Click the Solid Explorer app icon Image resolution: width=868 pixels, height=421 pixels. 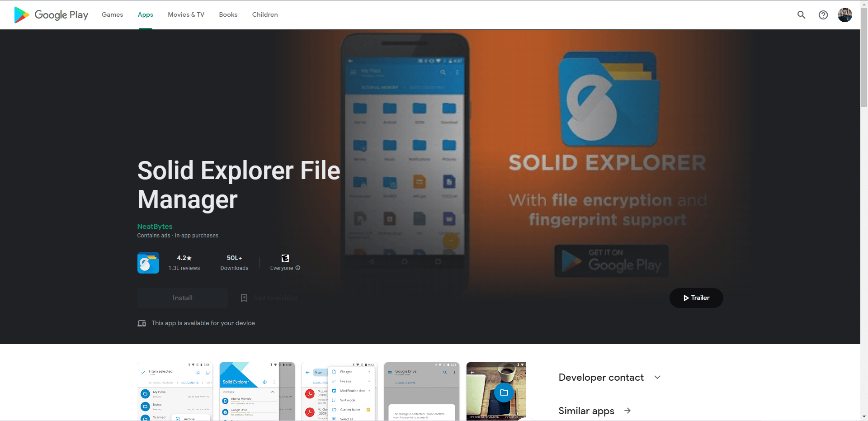pyautogui.click(x=148, y=263)
